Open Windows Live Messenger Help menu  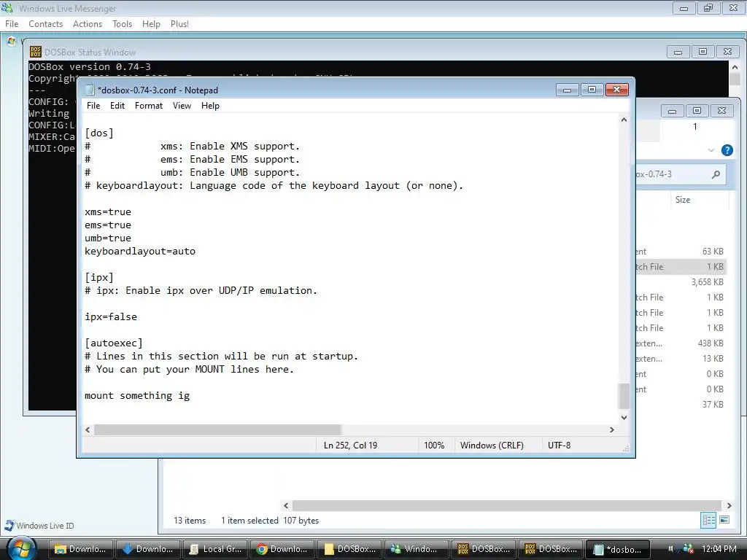coord(151,24)
